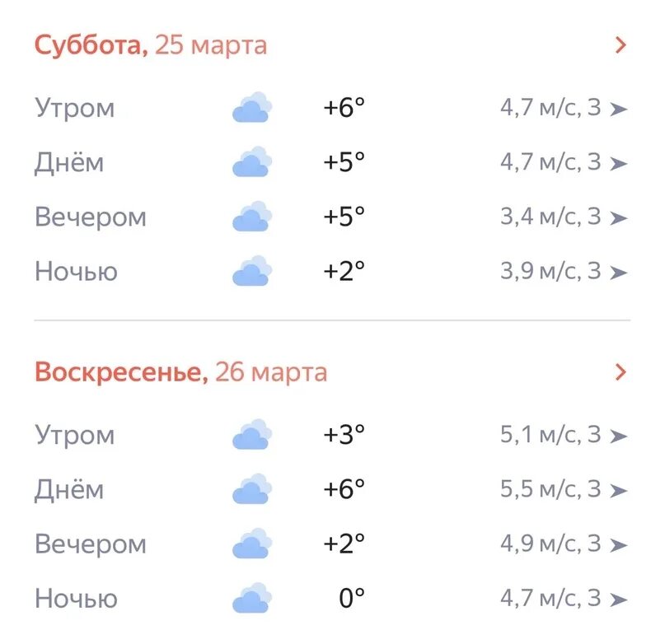The image size is (665, 644).
Task: Select Sunday's Вечером row label
Action: (91, 544)
